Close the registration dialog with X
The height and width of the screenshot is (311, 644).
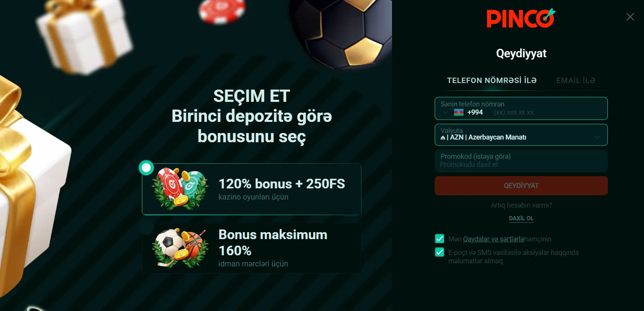[x=630, y=17]
